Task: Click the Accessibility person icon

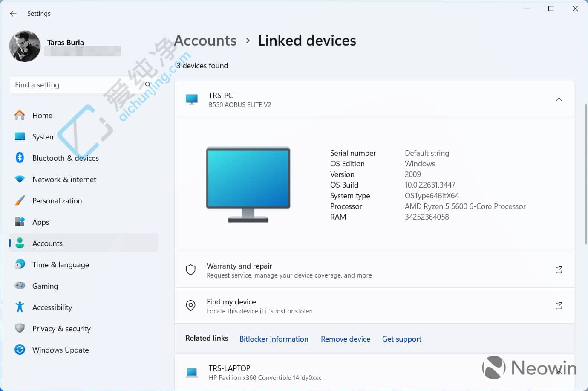Action: coord(20,307)
